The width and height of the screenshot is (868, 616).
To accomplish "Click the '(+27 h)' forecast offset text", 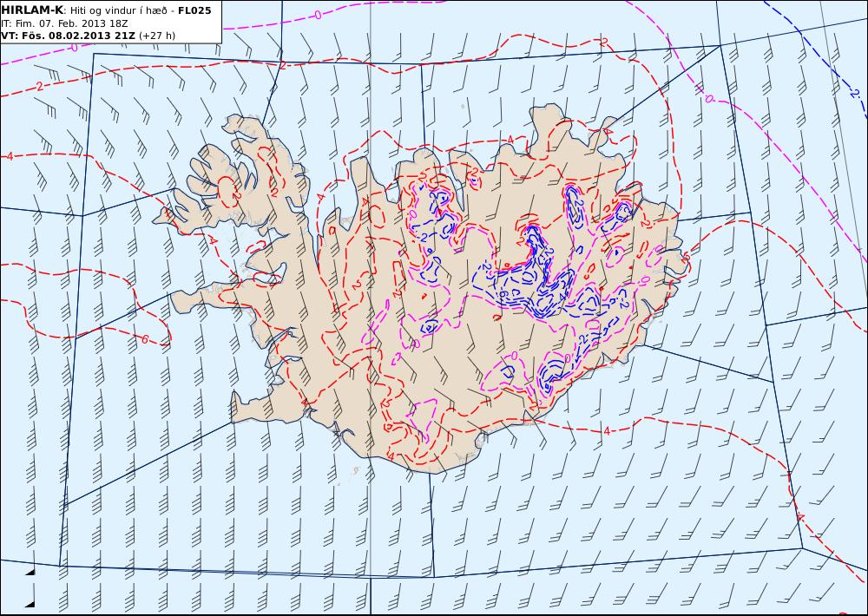I will [156, 36].
